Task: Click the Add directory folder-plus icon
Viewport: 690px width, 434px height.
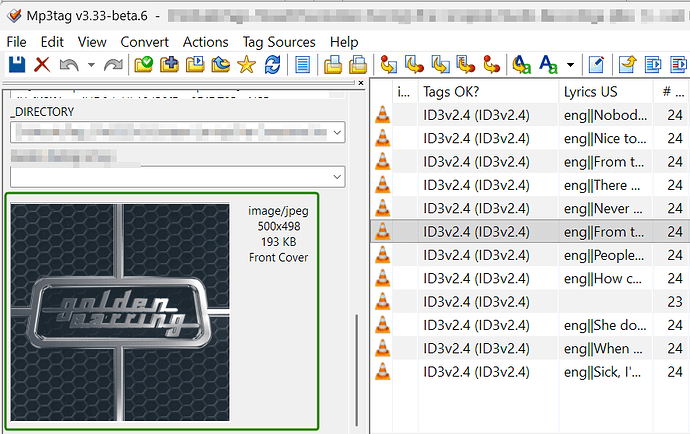Action: click(169, 65)
